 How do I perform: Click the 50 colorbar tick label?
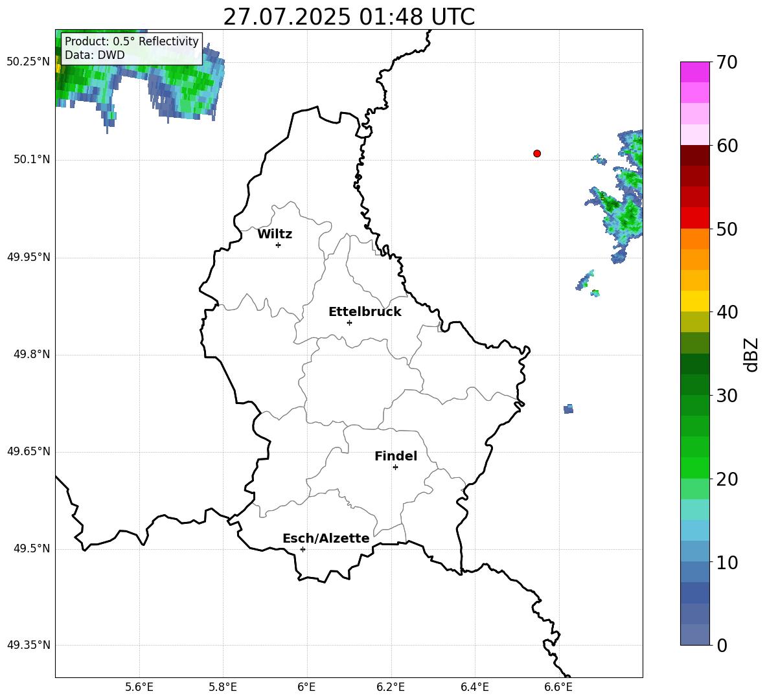tap(727, 229)
